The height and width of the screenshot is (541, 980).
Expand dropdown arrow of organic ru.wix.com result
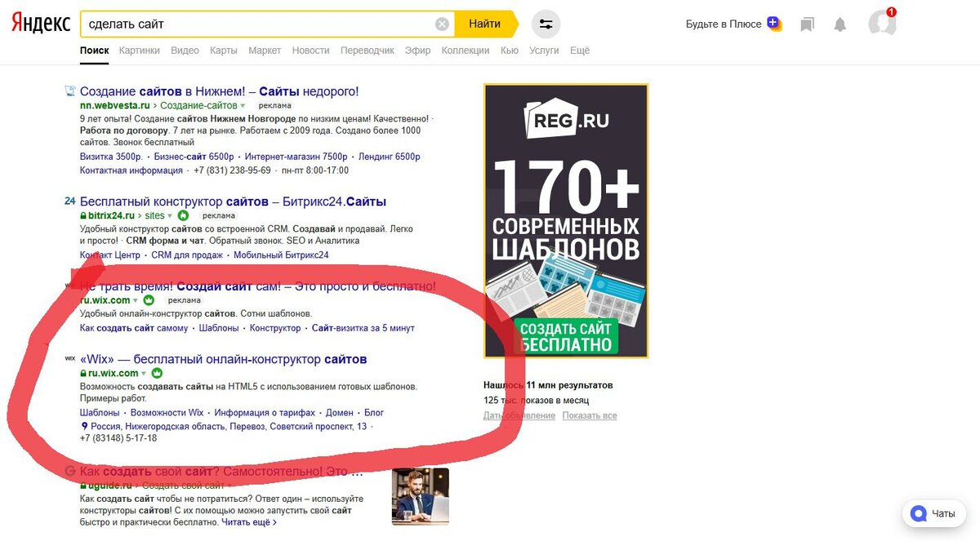(x=145, y=374)
